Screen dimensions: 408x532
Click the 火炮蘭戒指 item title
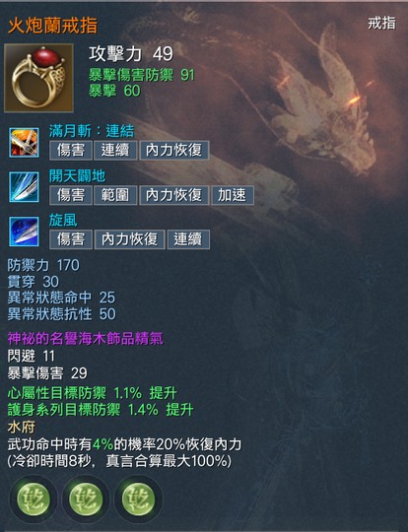52,26
